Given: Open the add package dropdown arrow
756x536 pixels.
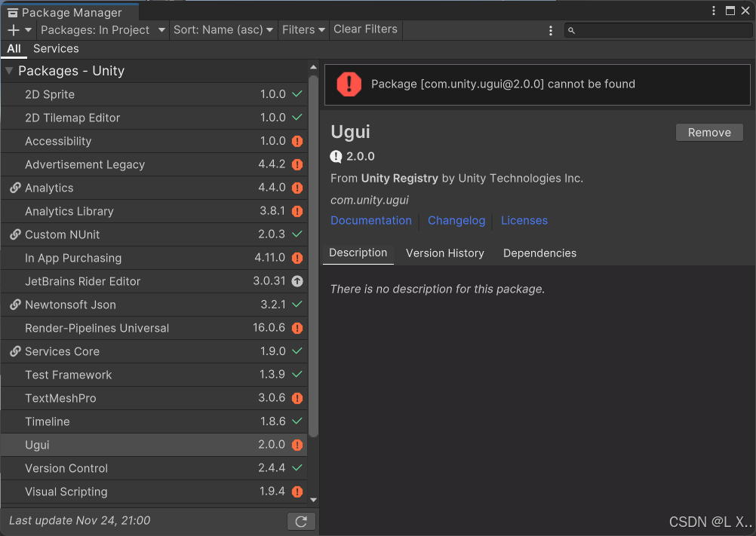Looking at the screenshot, I should point(29,30).
